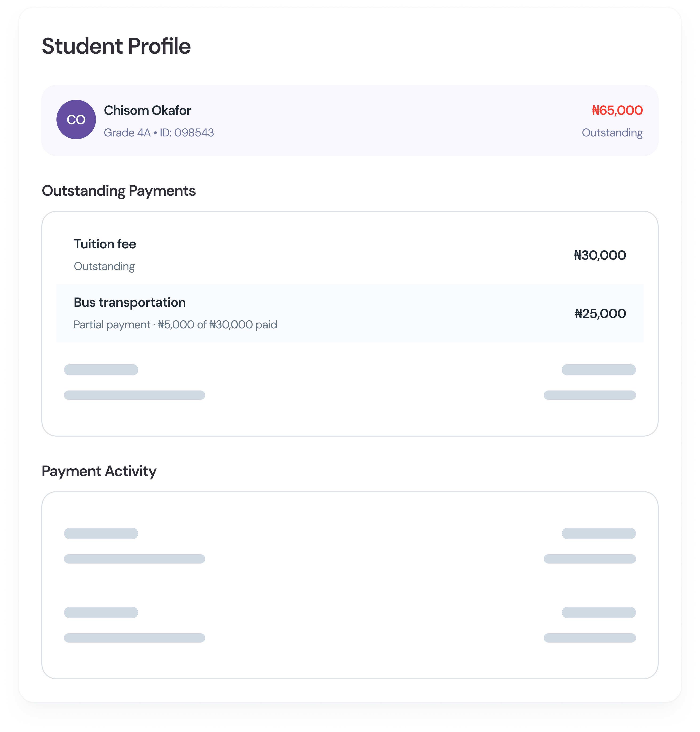Viewport: 700px width, 732px height.
Task: Click the Outstanding label under ₦65,000
Action: [x=612, y=132]
